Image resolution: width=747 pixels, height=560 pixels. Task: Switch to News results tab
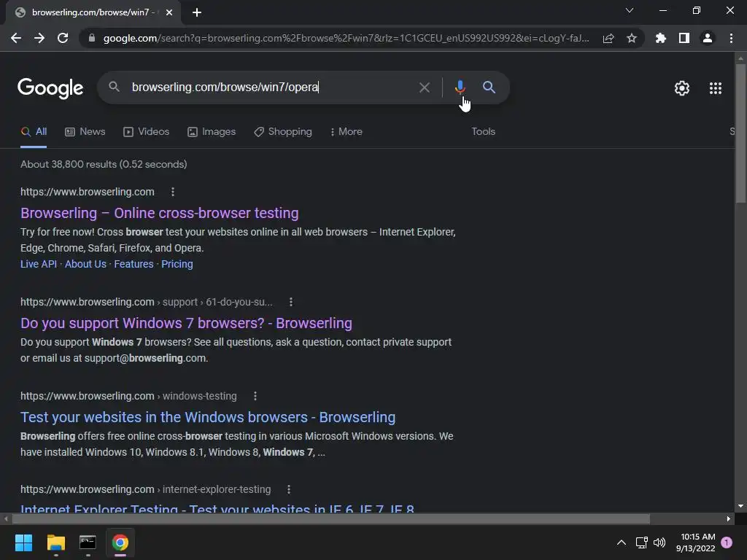[x=85, y=132]
